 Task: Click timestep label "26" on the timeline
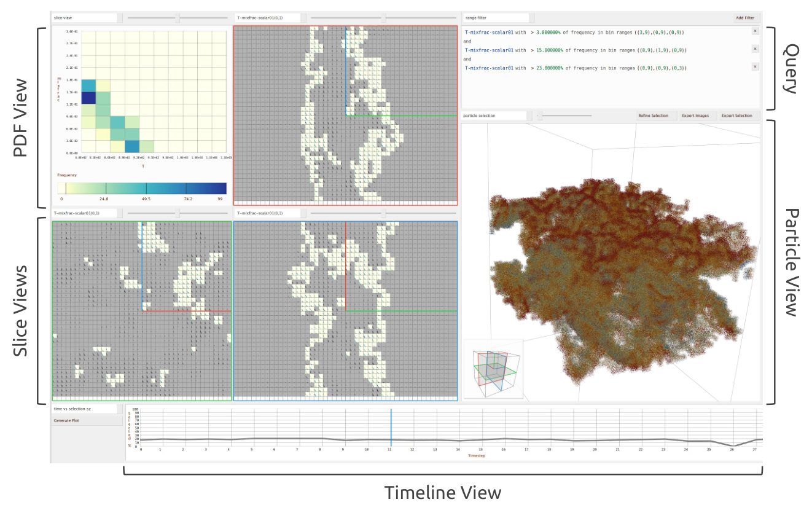(x=732, y=449)
